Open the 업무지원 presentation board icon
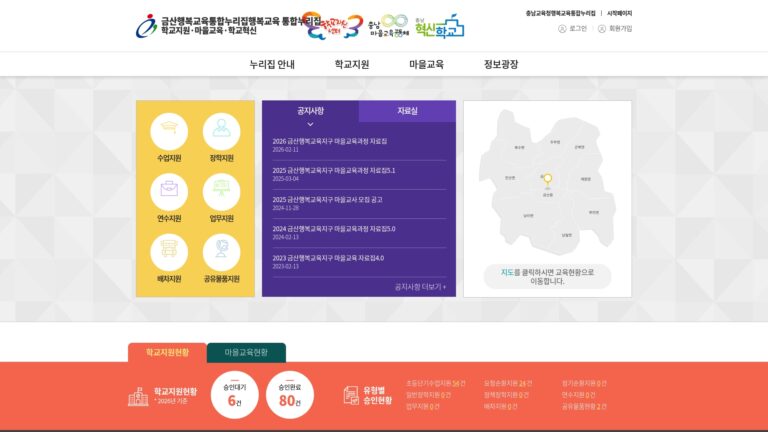This screenshot has width=768, height=432. click(221, 192)
